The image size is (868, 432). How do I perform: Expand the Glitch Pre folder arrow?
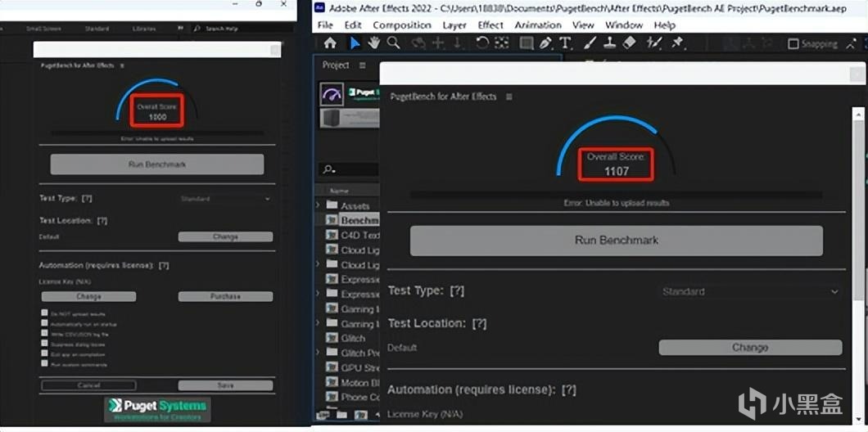[x=318, y=352]
